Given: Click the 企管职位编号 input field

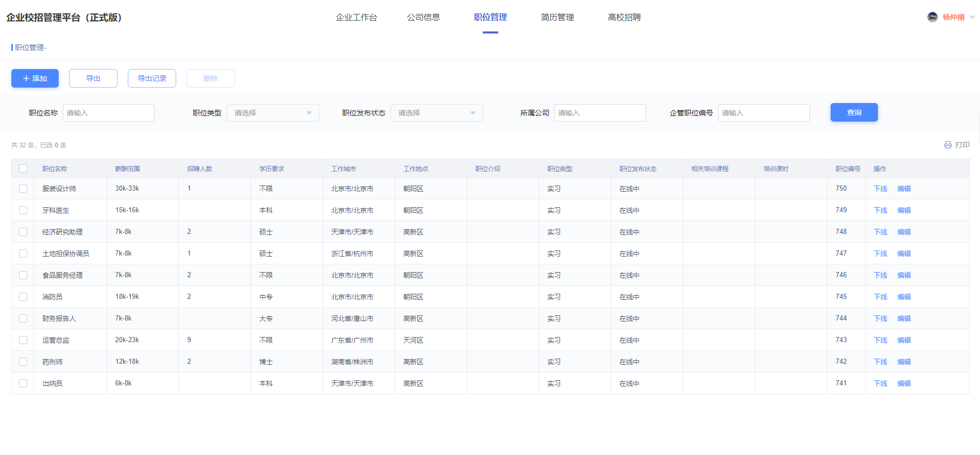Looking at the screenshot, I should (x=764, y=113).
